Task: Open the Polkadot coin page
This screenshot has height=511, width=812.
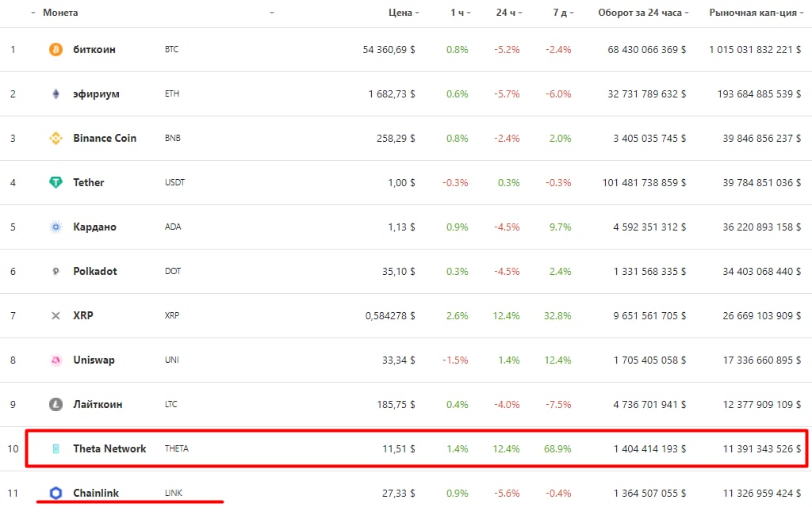Action: [x=95, y=271]
